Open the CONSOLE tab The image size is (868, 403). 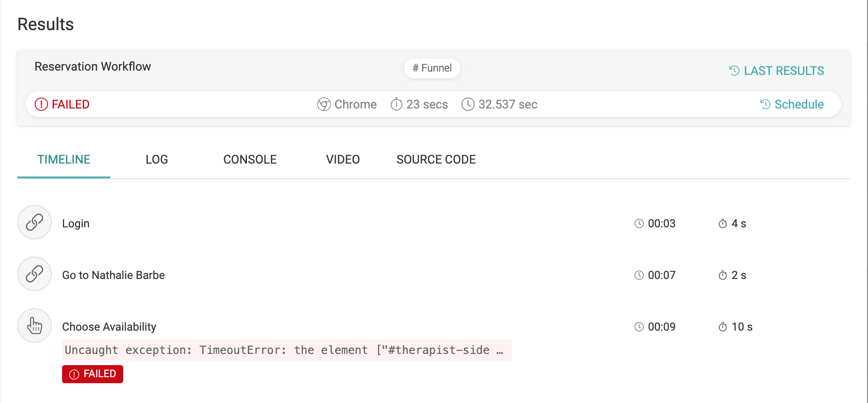tap(250, 159)
